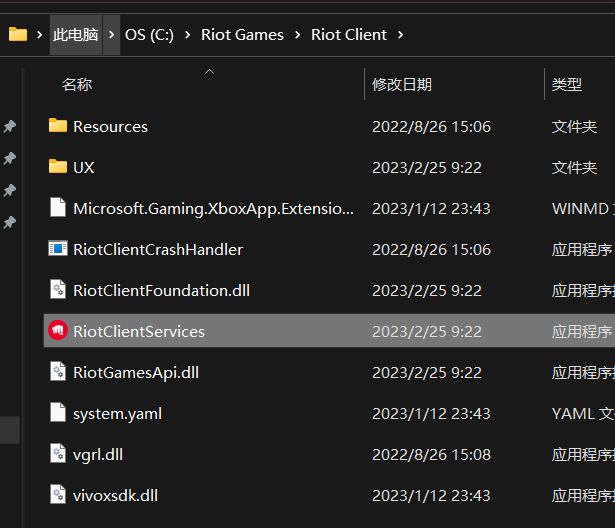Viewport: 615px width, 528px height.
Task: Click the RiotGamesApi.dll file icon
Action: (58, 371)
